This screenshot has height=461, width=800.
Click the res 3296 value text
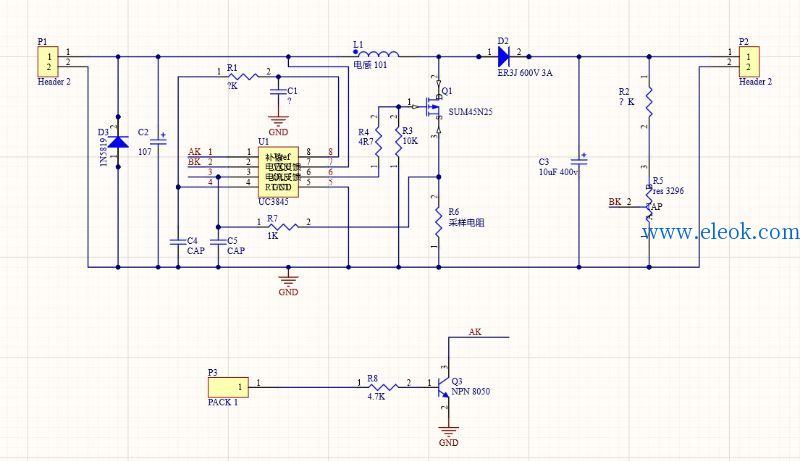click(x=668, y=191)
